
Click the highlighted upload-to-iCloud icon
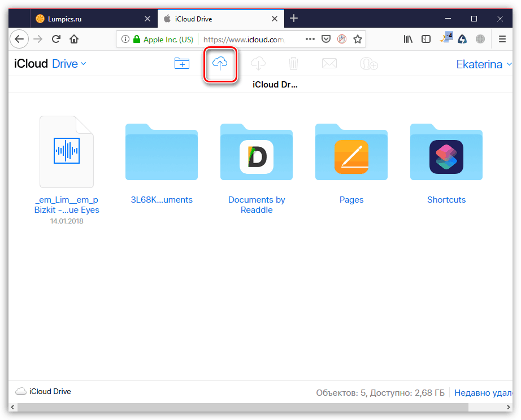pyautogui.click(x=220, y=63)
